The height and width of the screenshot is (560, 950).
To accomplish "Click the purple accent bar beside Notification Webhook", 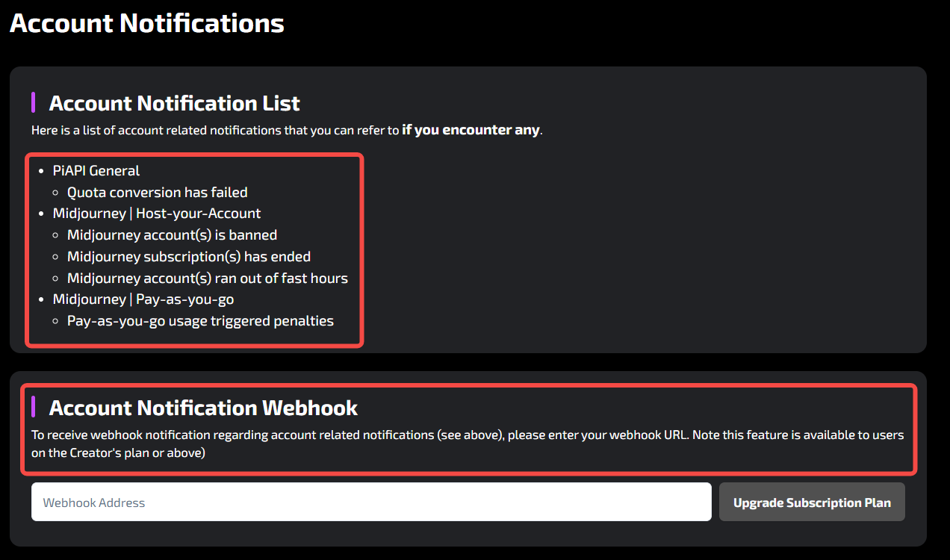I will coord(34,408).
